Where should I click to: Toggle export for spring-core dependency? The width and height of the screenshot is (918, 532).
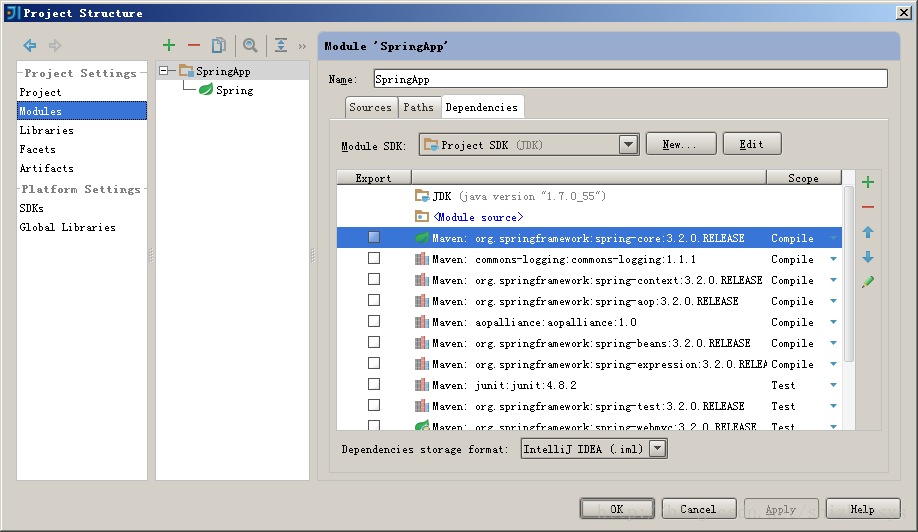(x=374, y=237)
